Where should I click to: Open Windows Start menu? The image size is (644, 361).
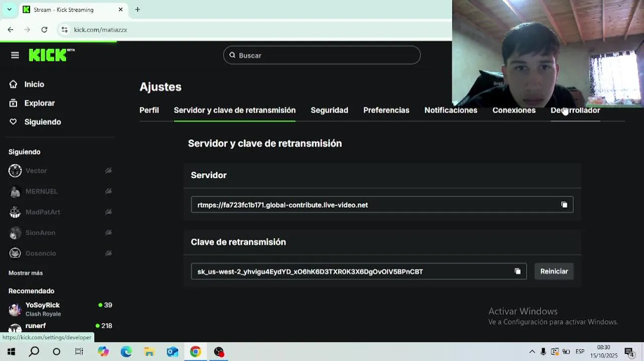(11, 352)
